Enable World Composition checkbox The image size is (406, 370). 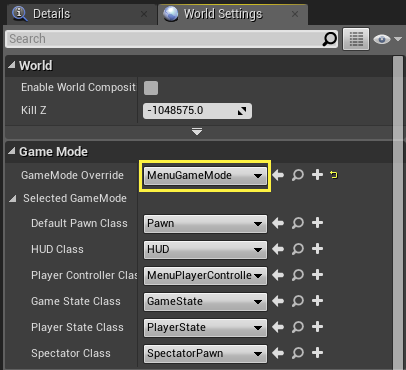point(151,88)
